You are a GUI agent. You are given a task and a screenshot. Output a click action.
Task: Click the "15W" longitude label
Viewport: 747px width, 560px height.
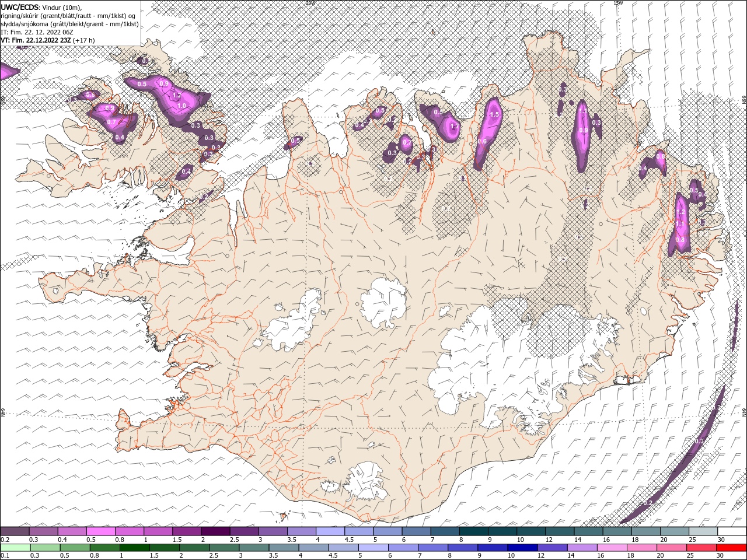click(618, 3)
